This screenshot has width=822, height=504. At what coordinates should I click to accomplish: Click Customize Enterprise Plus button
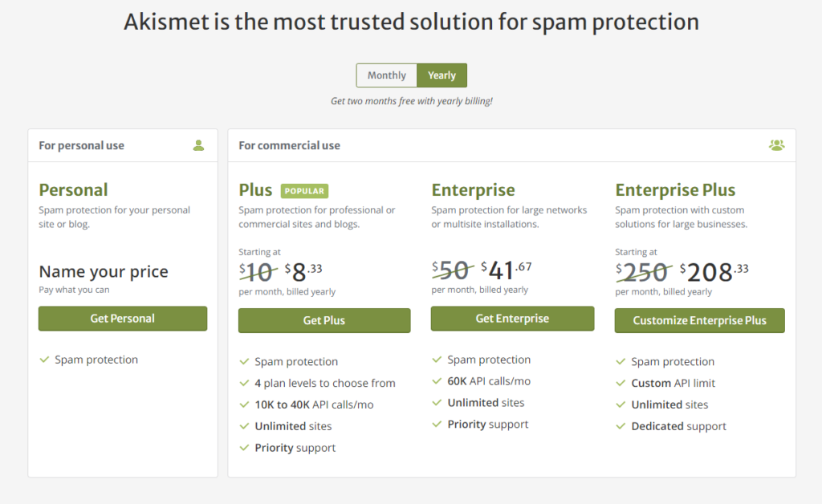tap(699, 321)
